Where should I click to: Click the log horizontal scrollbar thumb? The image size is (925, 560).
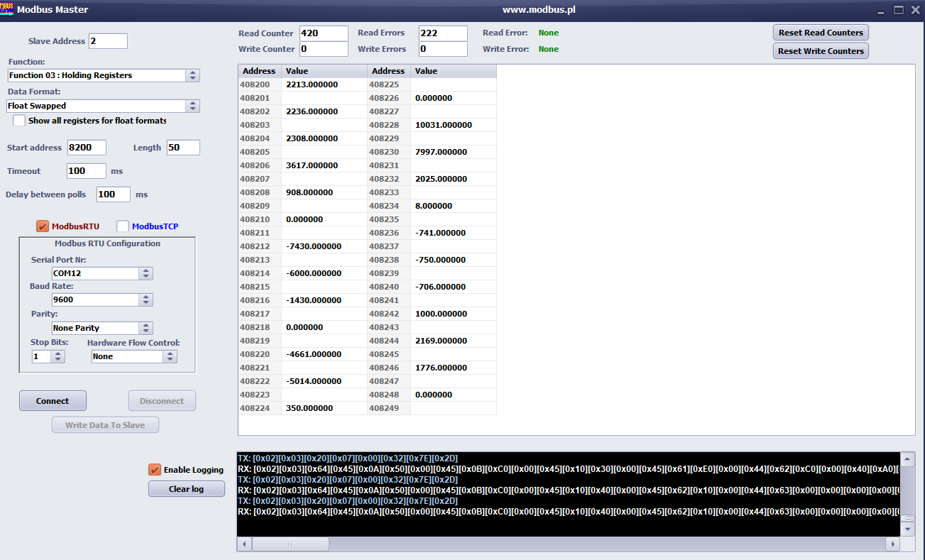(x=290, y=544)
